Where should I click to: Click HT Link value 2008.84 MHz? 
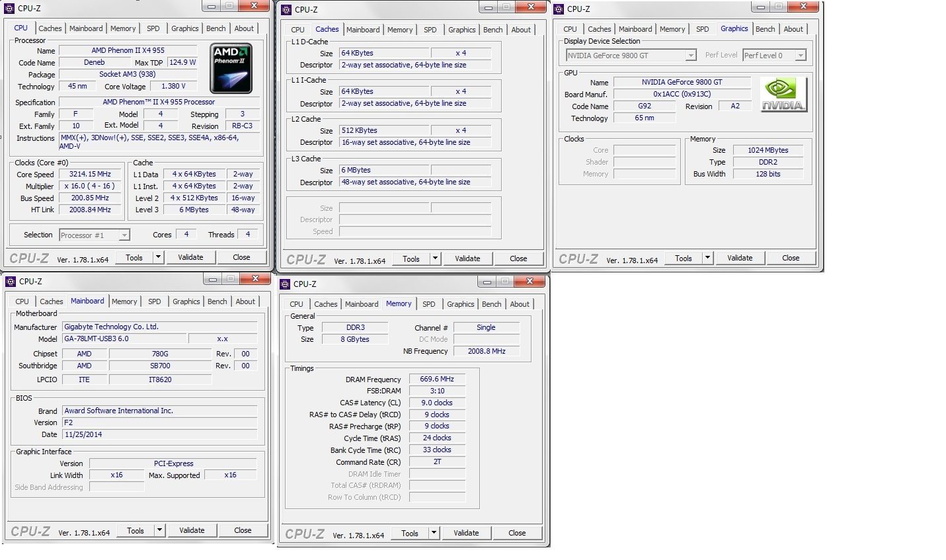[90, 210]
